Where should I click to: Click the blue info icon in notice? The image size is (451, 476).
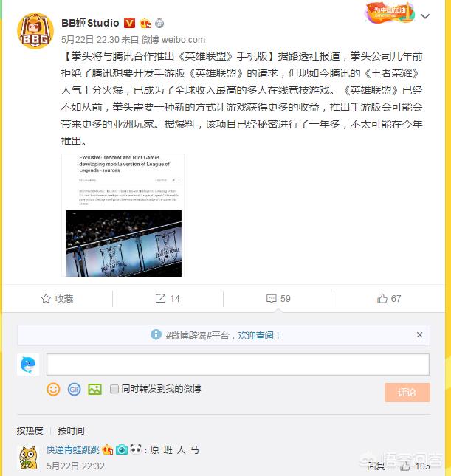click(x=156, y=335)
